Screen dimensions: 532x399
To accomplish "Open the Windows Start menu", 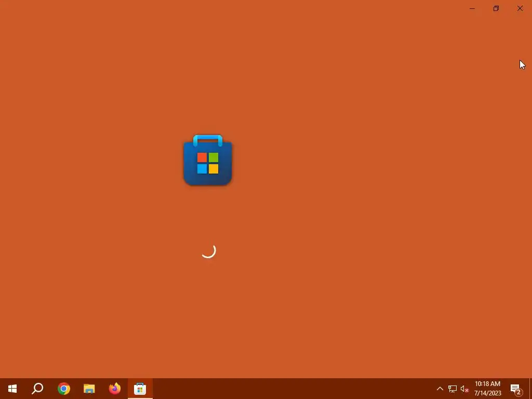I will [x=12, y=389].
